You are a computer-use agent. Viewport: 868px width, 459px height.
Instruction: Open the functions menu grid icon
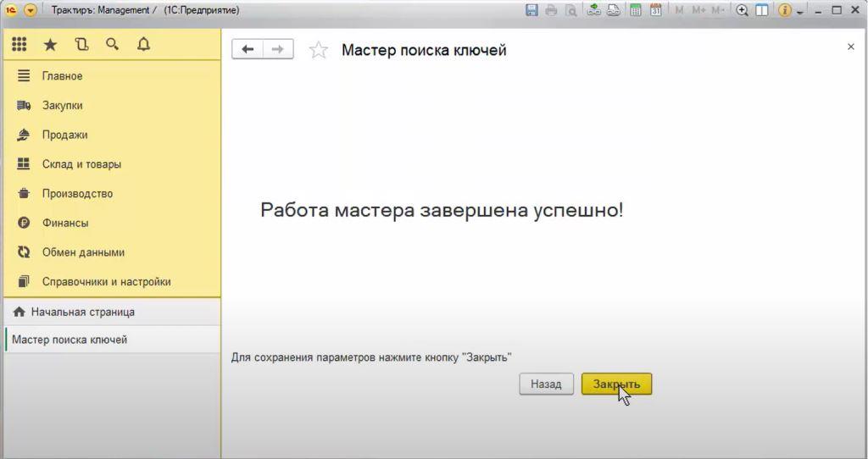pyautogui.click(x=19, y=45)
